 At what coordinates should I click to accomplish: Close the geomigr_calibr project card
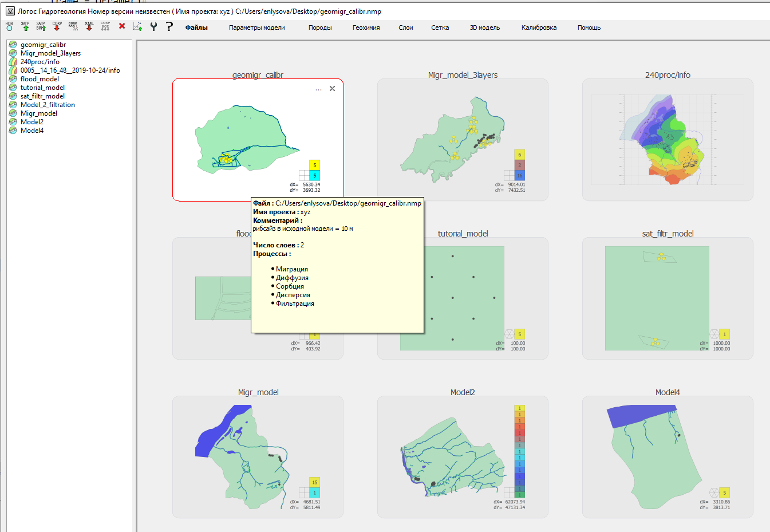(x=332, y=89)
